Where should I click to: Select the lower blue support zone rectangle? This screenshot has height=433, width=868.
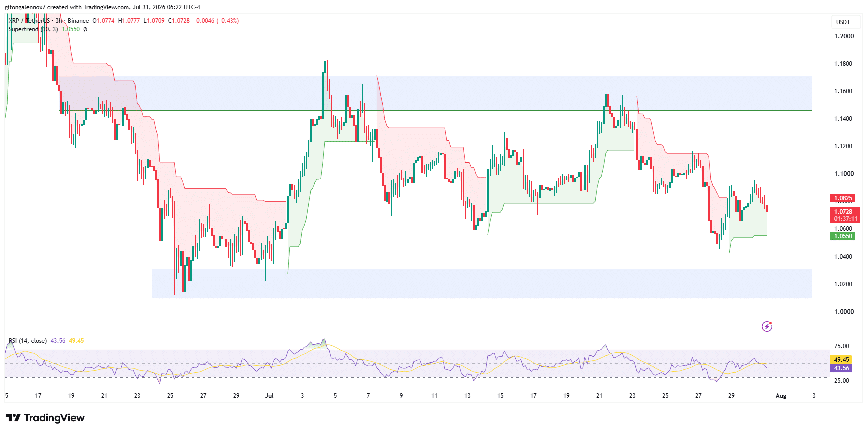point(482,284)
